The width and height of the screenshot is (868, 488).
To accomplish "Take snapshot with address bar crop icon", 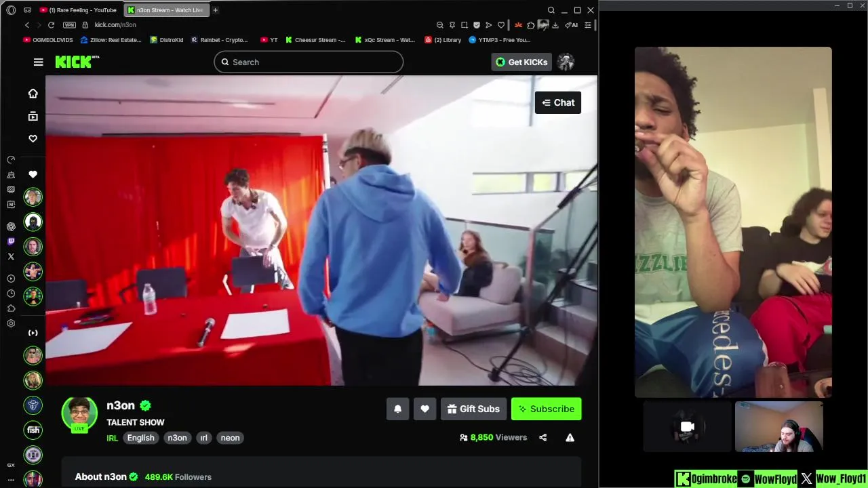I will (465, 25).
